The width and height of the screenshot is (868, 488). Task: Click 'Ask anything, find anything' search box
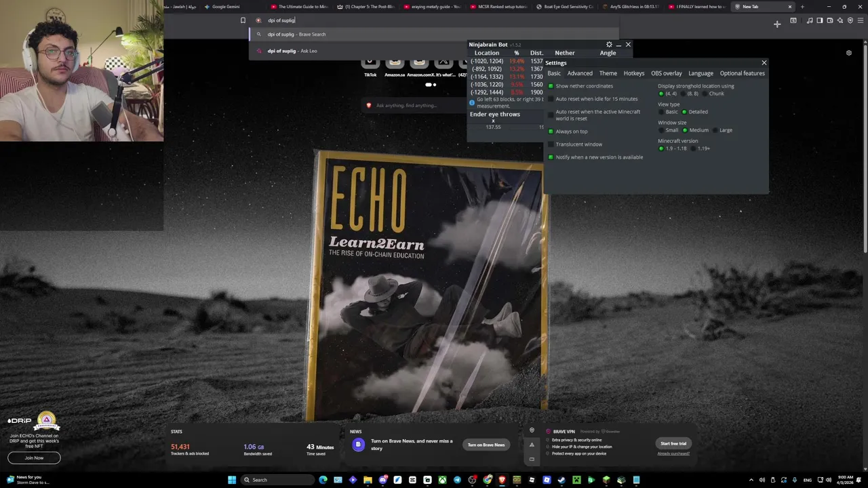click(414, 105)
